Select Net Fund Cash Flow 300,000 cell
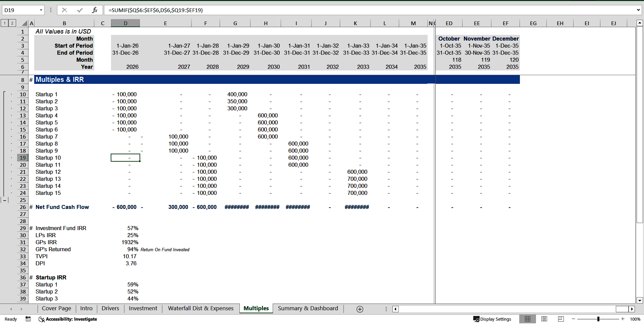The image size is (644, 324). pyautogui.click(x=166, y=207)
